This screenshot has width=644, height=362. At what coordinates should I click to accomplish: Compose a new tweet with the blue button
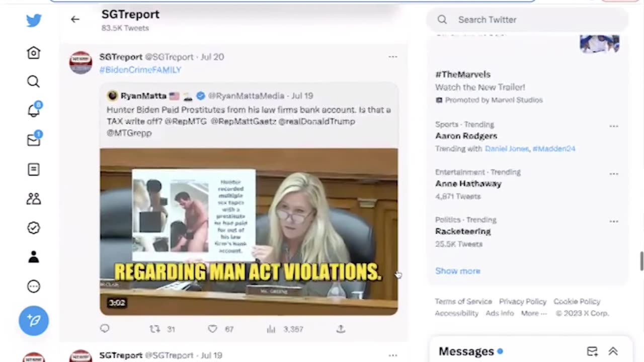tap(34, 320)
